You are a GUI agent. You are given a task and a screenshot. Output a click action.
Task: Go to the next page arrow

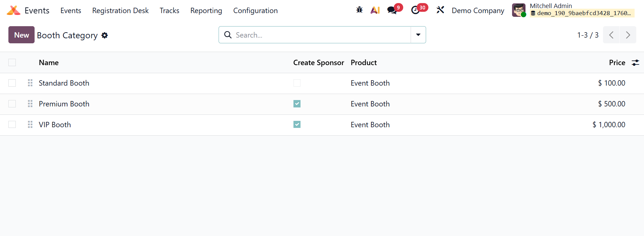click(x=628, y=35)
